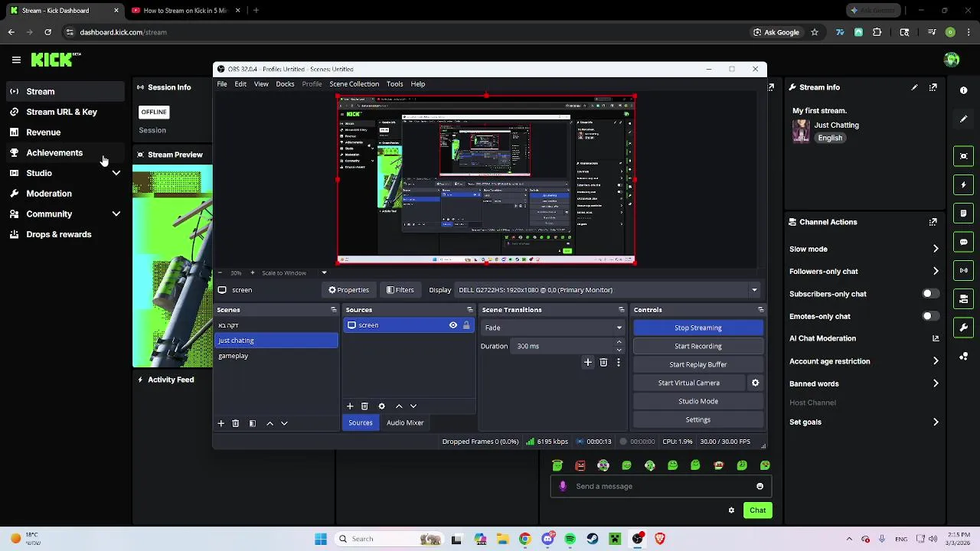
Task: Click the broadcast signal icon in right toolbar
Action: pos(964,270)
